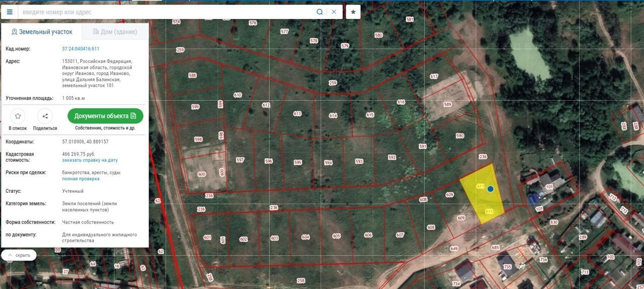Add parcel to list with star icon
The width and height of the screenshot is (644, 289).
pos(18,116)
